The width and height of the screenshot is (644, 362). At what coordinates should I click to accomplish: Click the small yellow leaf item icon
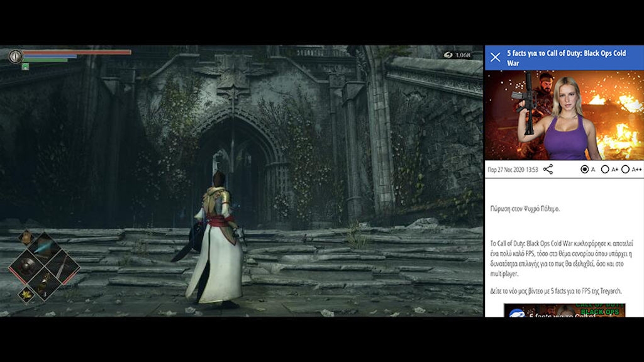tap(26, 294)
